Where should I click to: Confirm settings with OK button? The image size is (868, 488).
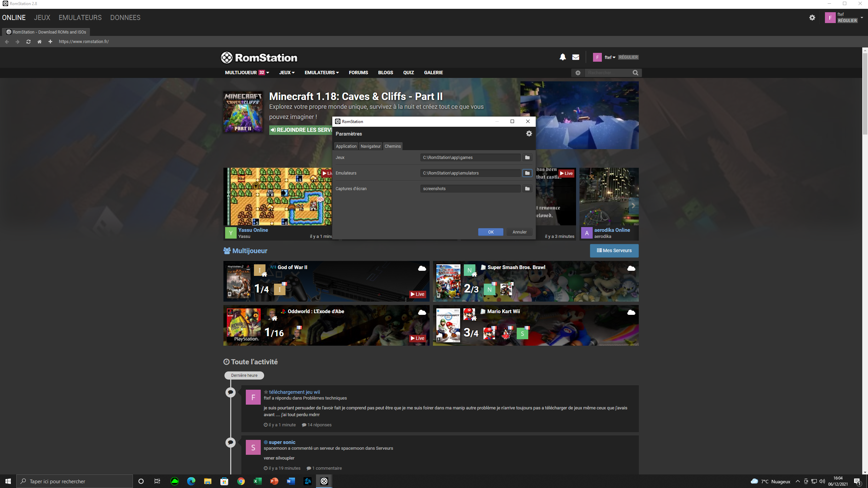[491, 232]
